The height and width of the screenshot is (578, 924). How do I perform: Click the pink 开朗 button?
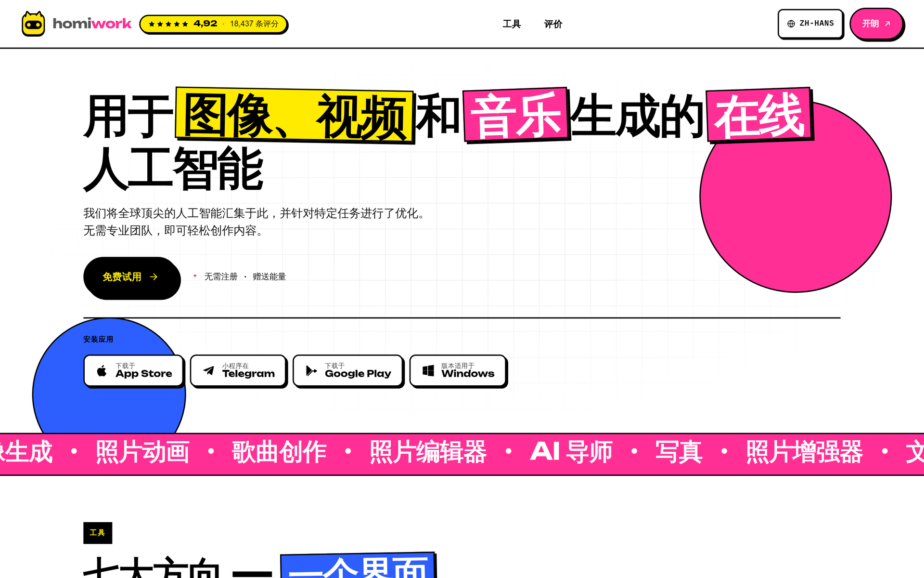(876, 24)
